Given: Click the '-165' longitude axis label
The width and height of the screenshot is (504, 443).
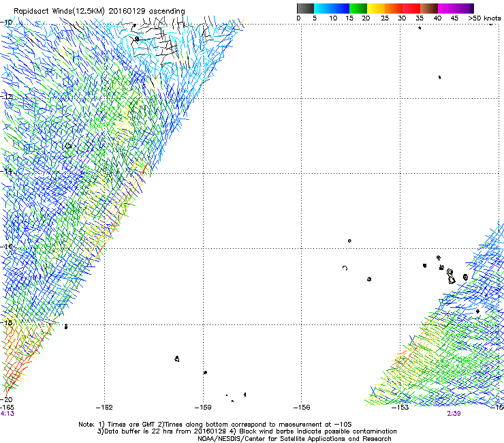Looking at the screenshot, I should (7, 408).
